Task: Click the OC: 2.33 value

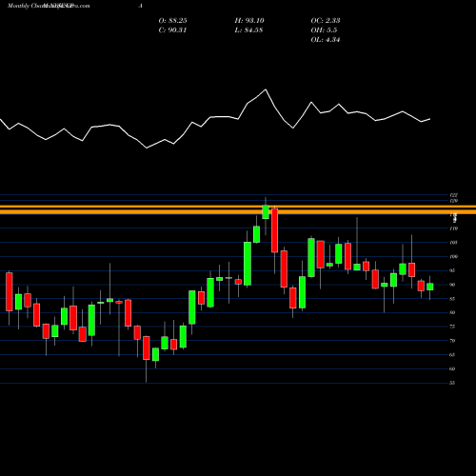Action: [x=326, y=21]
